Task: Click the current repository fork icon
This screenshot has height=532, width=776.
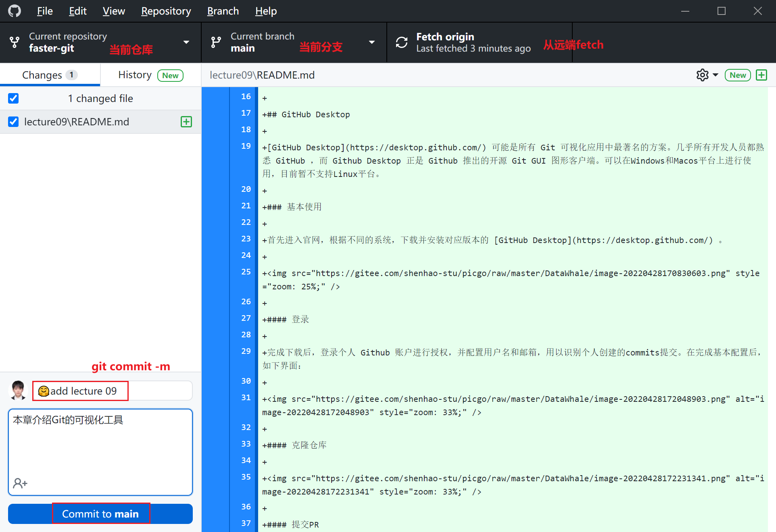Action: click(x=15, y=42)
